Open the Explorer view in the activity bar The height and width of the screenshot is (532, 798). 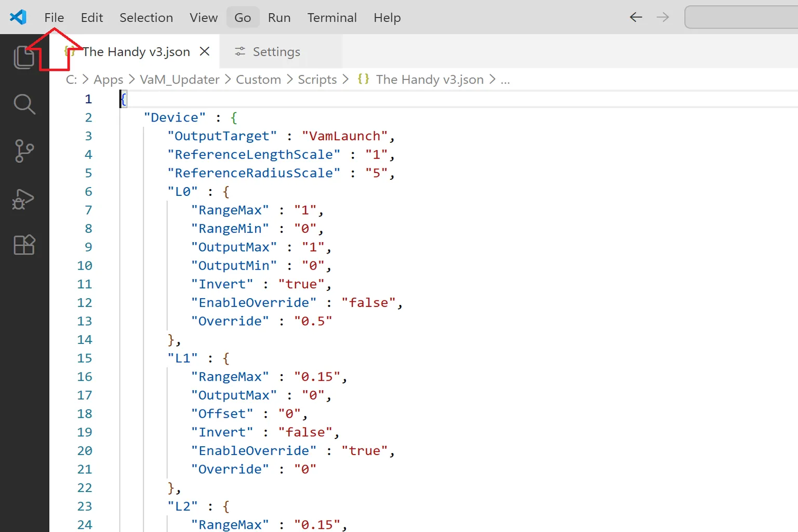pyautogui.click(x=24, y=57)
